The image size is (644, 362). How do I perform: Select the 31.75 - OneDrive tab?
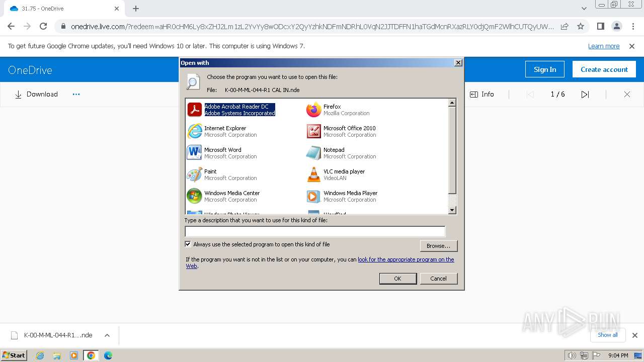[63, 9]
